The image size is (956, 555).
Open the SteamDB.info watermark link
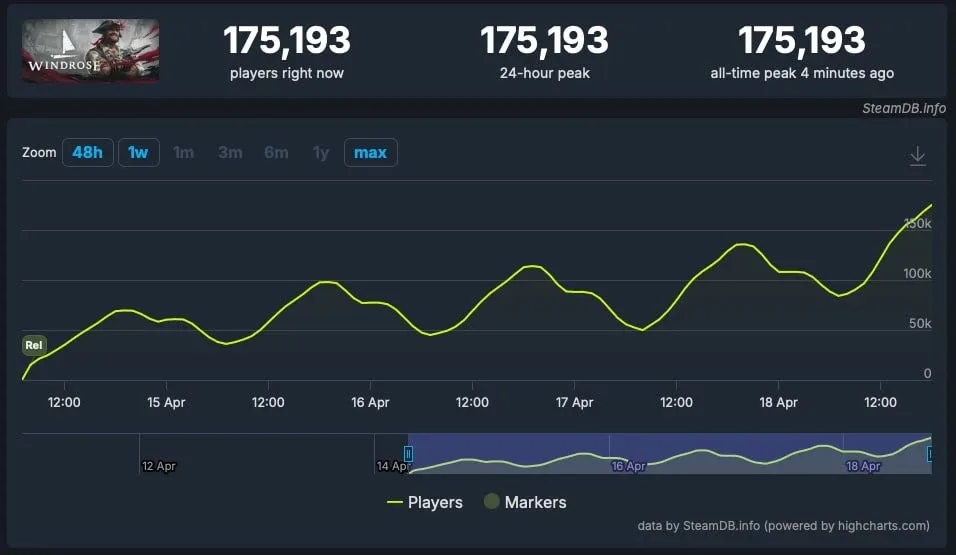click(x=903, y=108)
